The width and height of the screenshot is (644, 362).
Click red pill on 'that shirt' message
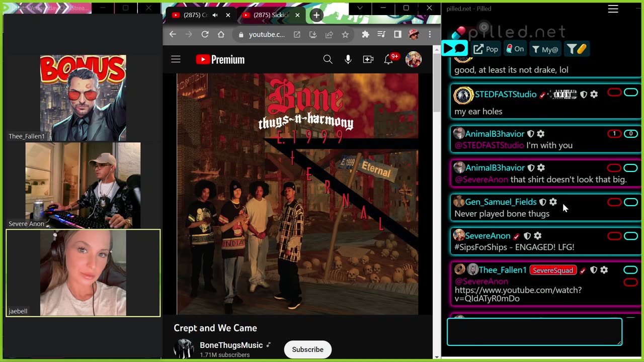[614, 168]
